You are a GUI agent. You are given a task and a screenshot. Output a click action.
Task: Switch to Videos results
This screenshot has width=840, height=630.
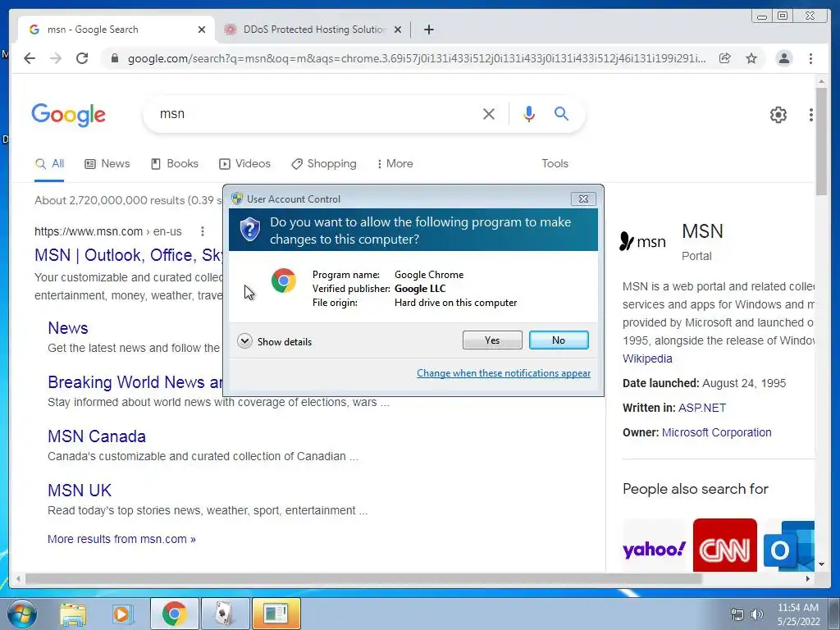(244, 164)
